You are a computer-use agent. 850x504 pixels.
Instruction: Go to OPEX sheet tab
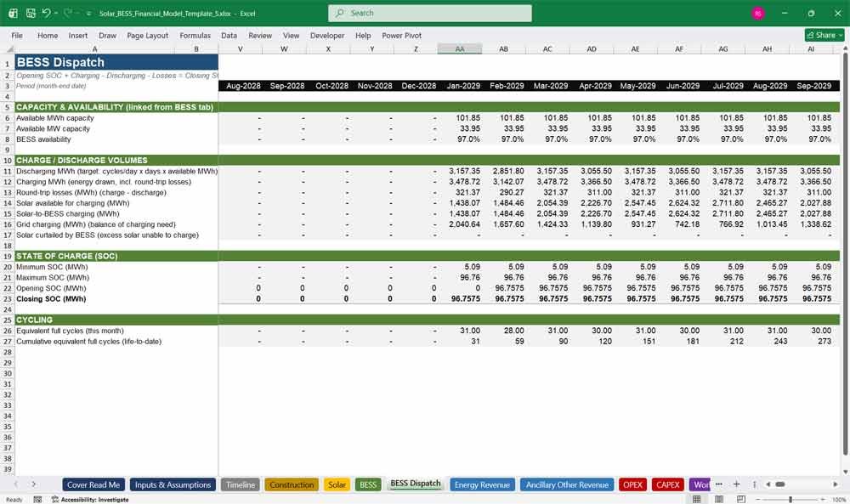[632, 484]
